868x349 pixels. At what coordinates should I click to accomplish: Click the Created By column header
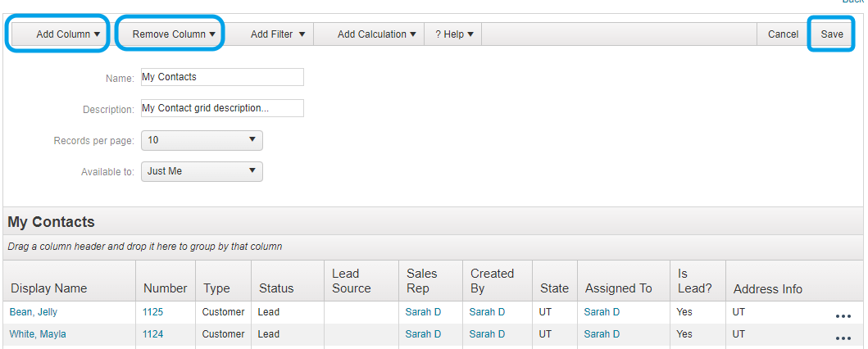pos(498,281)
